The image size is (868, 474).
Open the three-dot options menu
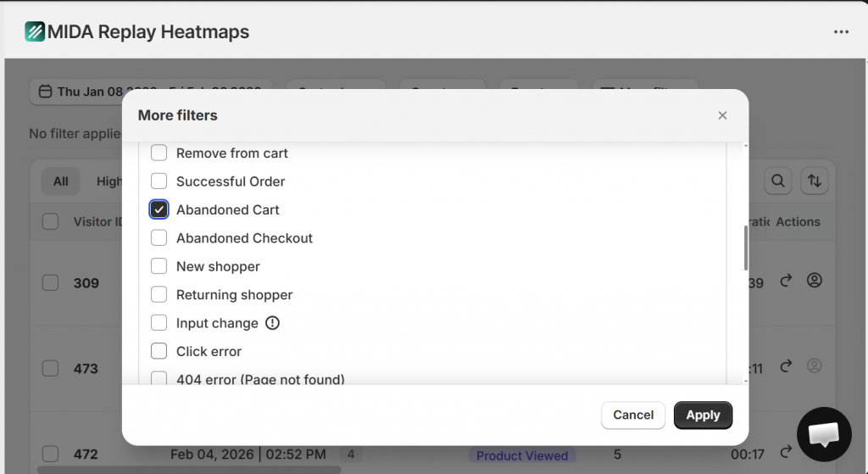[841, 32]
